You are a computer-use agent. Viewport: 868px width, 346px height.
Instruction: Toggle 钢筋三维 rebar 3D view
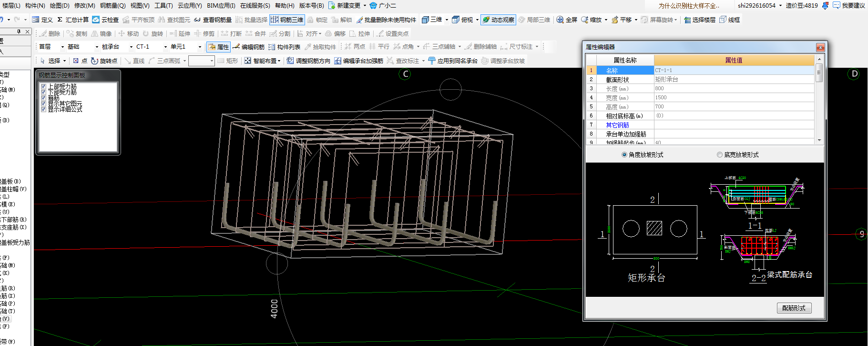pyautogui.click(x=287, y=20)
